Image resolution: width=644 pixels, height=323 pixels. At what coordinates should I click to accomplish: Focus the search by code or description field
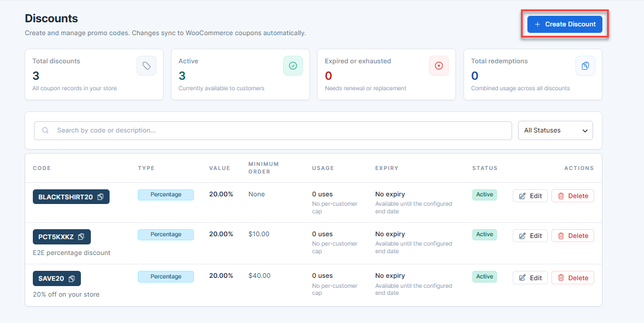point(272,130)
